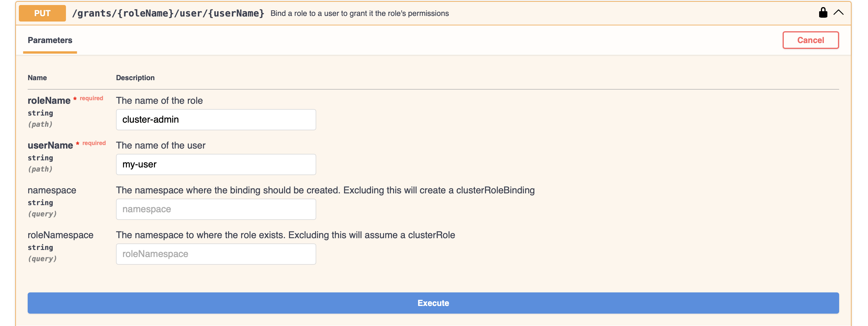The height and width of the screenshot is (326, 868).
Task: Collapse the PUT grants operation chevron
Action: (838, 13)
